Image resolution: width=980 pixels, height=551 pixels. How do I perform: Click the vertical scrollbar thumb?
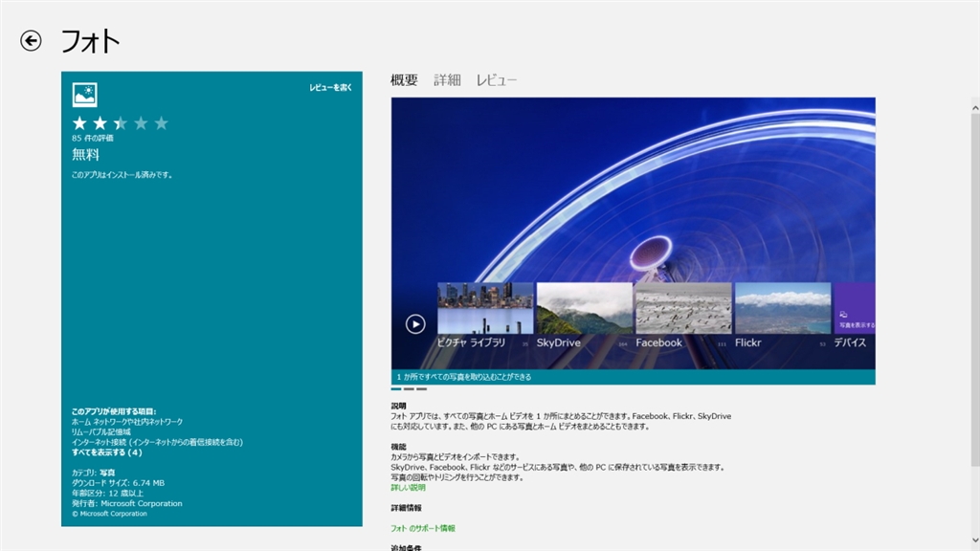(975, 290)
